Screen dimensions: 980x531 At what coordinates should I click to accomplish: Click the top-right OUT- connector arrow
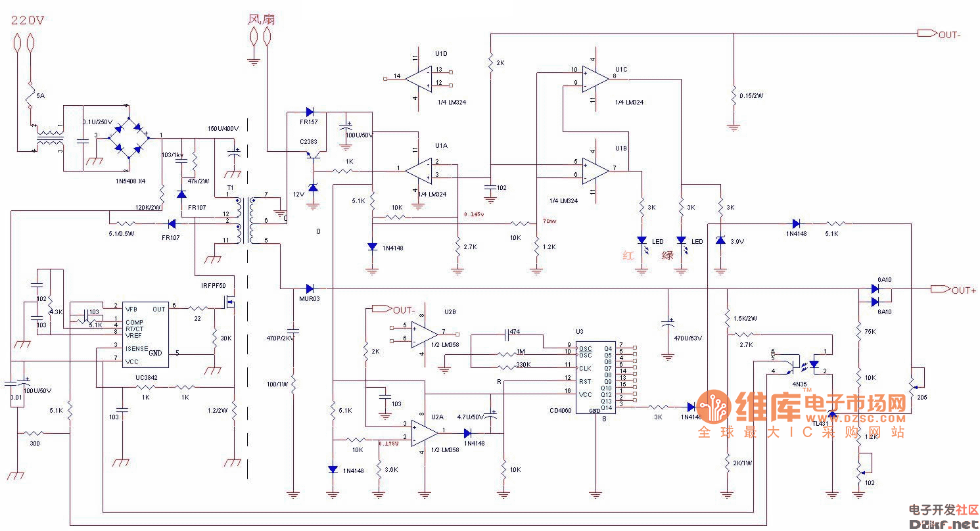pos(927,33)
